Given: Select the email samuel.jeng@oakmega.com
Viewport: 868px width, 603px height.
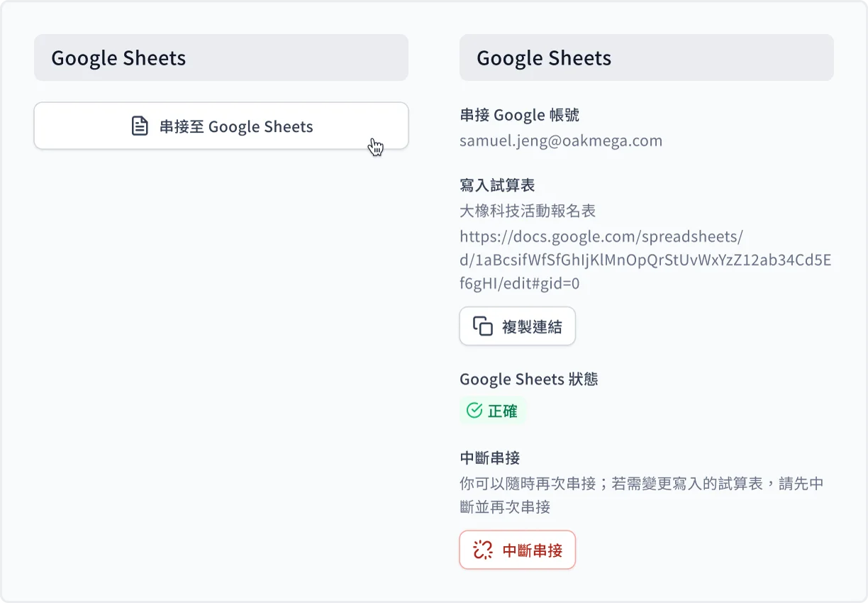Looking at the screenshot, I should (561, 140).
